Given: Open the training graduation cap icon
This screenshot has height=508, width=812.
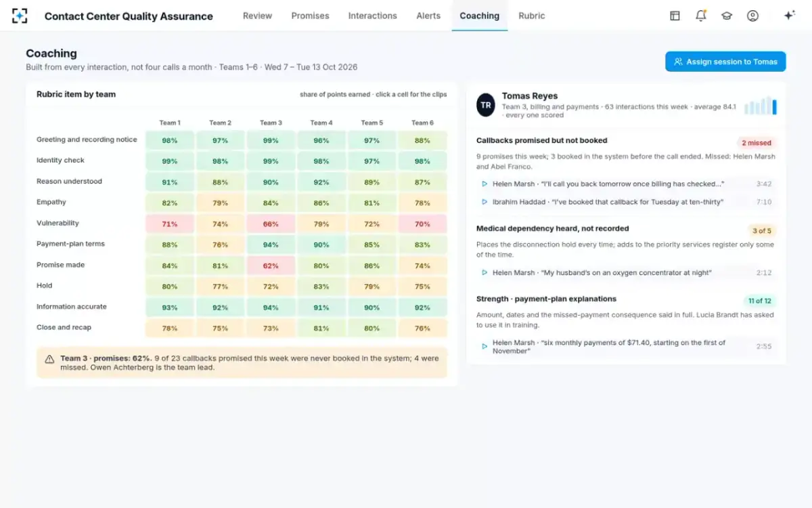Looking at the screenshot, I should 727,16.
